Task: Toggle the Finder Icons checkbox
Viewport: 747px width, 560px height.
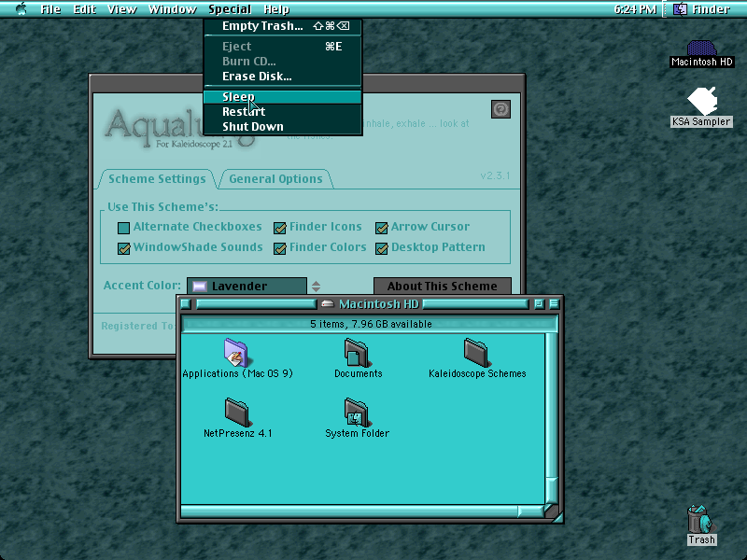Action: [x=279, y=228]
